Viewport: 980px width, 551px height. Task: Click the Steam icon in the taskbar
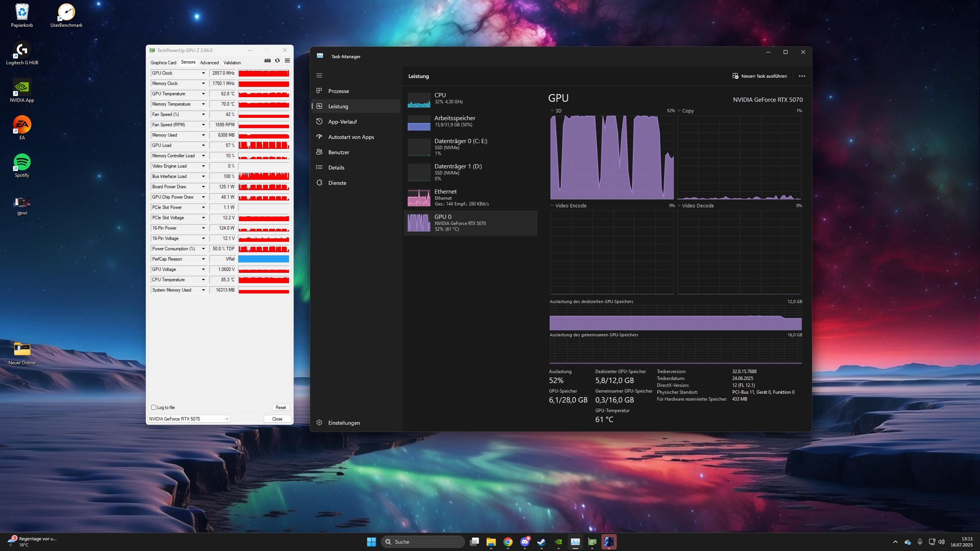541,542
